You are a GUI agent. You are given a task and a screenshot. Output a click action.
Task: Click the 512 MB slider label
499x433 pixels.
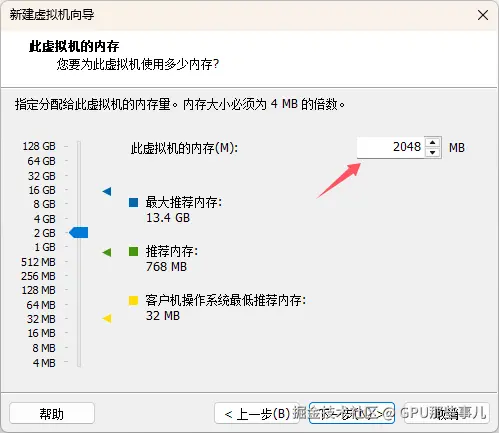(x=38, y=262)
